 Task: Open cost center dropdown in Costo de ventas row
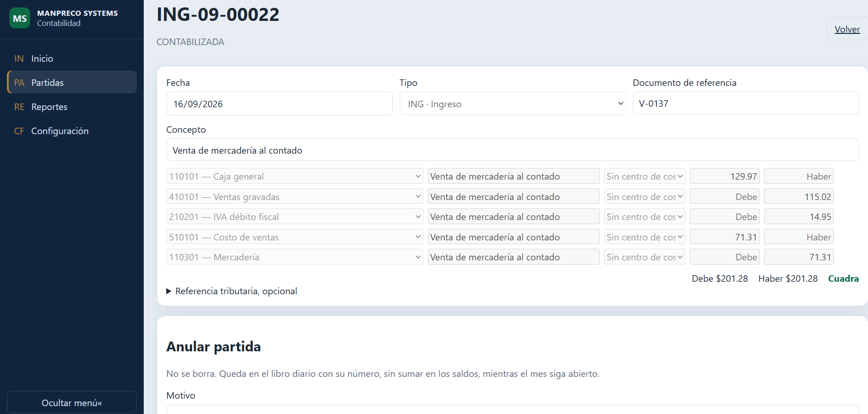click(645, 237)
